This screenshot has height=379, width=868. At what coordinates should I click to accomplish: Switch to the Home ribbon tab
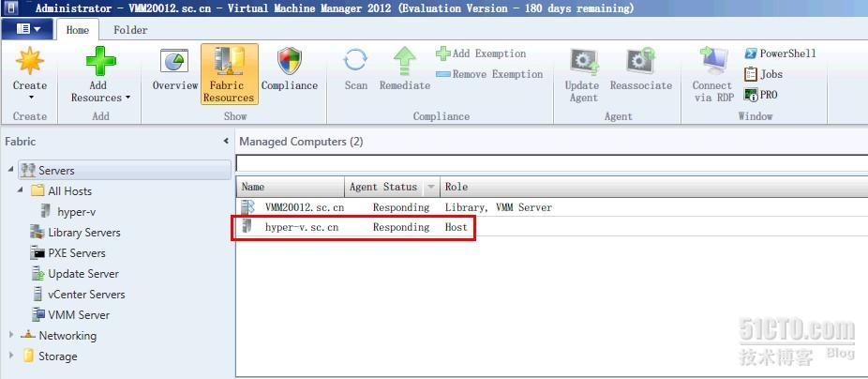click(78, 30)
